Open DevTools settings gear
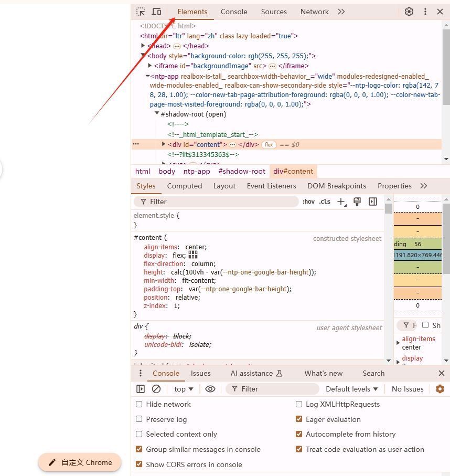Screen dimensions: 450x476 (x=409, y=12)
